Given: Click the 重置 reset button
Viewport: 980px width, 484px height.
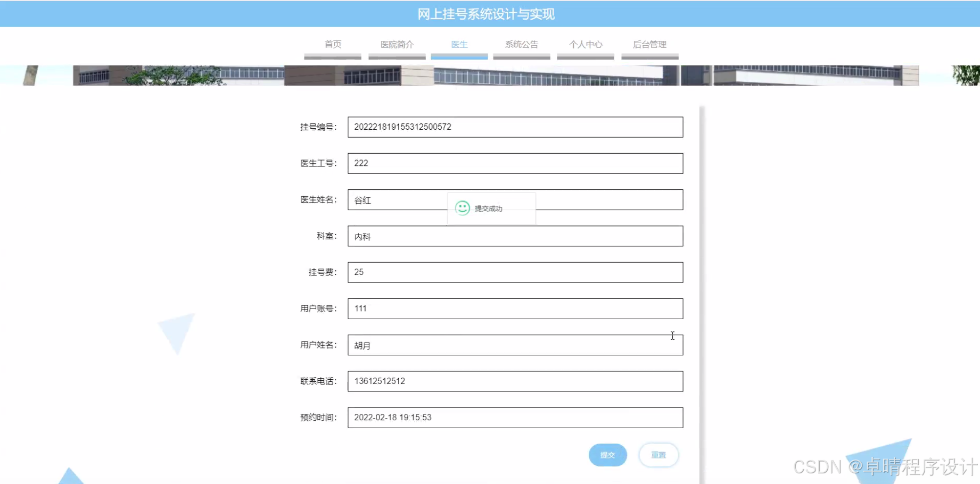Looking at the screenshot, I should pyautogui.click(x=658, y=455).
